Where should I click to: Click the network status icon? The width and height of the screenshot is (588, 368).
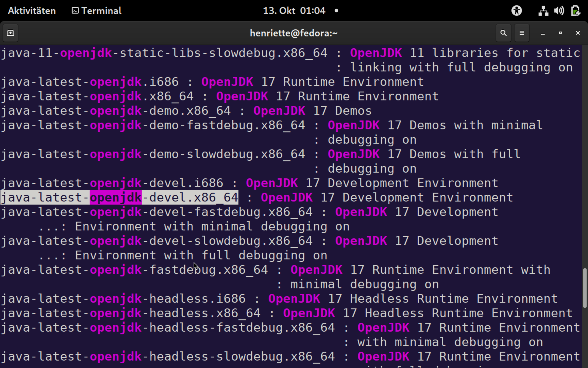click(x=543, y=11)
